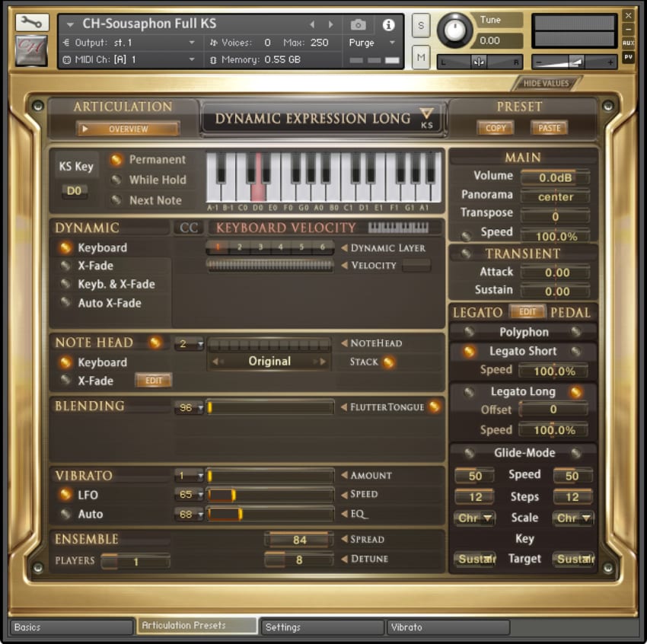Mute the instrument with M button
The image size is (647, 644).
point(421,56)
